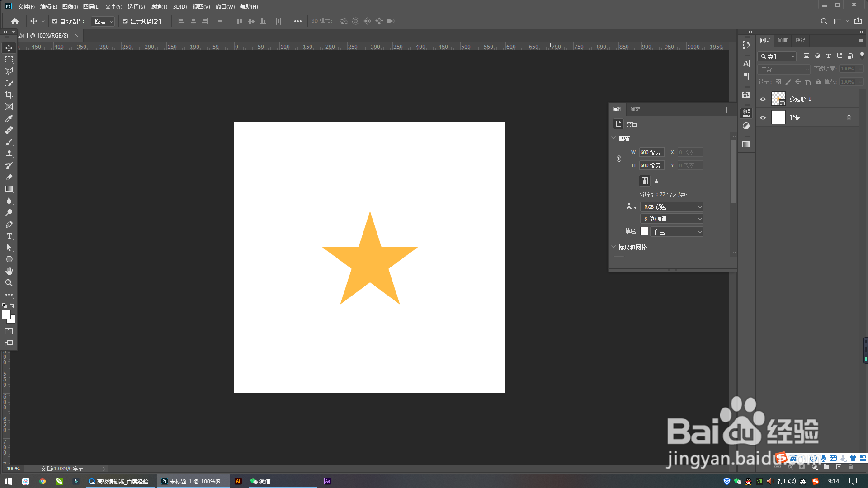Select the Eyedropper tool
The height and width of the screenshot is (488, 868).
[x=9, y=118]
